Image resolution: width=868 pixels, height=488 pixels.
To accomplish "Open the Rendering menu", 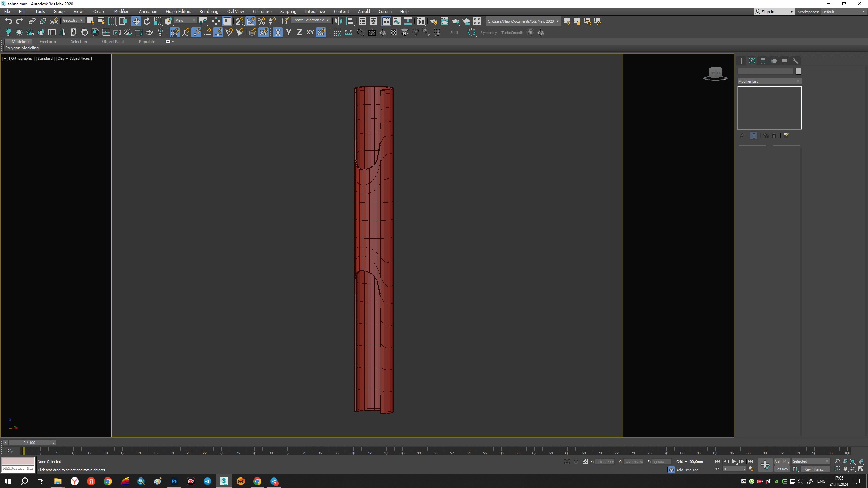I will pos(209,11).
